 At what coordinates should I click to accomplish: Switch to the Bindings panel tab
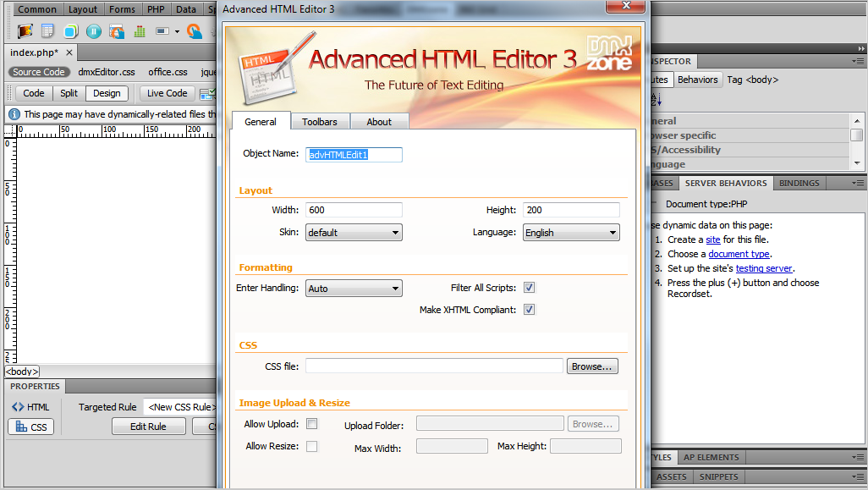click(799, 184)
